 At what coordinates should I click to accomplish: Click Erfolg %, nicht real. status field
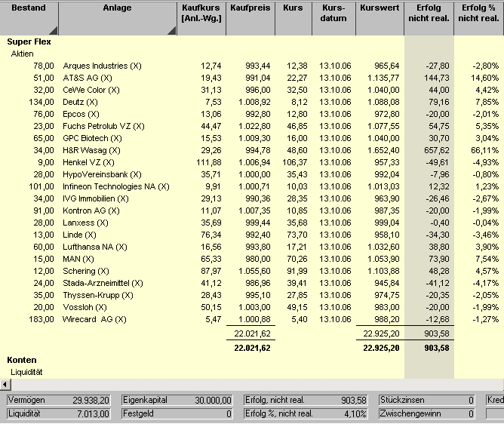pyautogui.click(x=306, y=413)
